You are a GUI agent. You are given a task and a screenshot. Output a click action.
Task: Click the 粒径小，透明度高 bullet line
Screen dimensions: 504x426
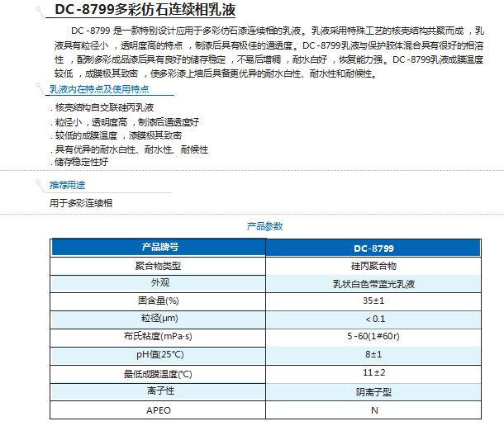click(125, 122)
